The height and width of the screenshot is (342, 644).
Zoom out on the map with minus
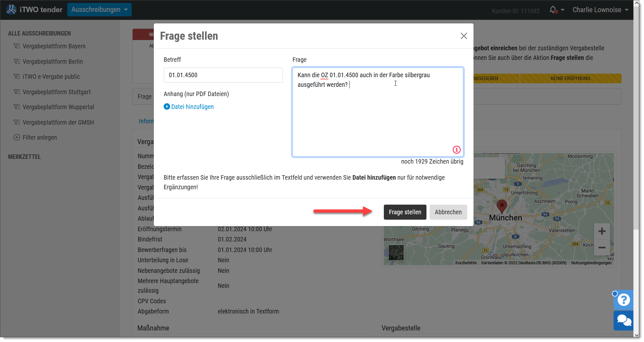pyautogui.click(x=602, y=247)
